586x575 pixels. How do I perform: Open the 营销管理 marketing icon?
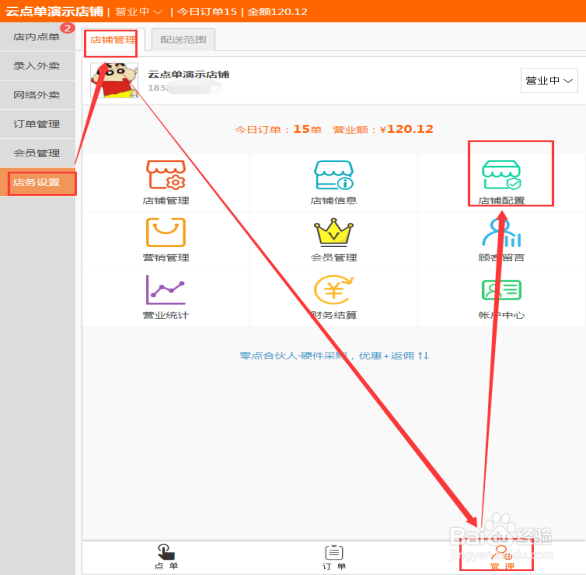(166, 232)
